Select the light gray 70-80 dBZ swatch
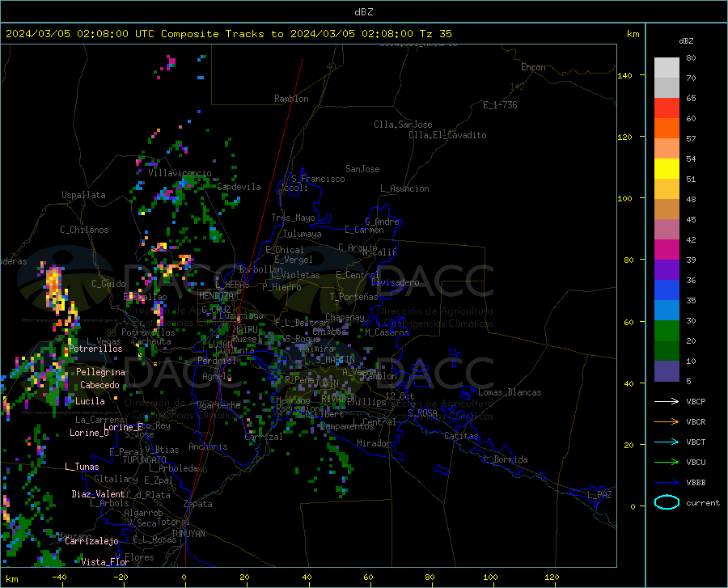The height and width of the screenshot is (588, 728). (667, 68)
